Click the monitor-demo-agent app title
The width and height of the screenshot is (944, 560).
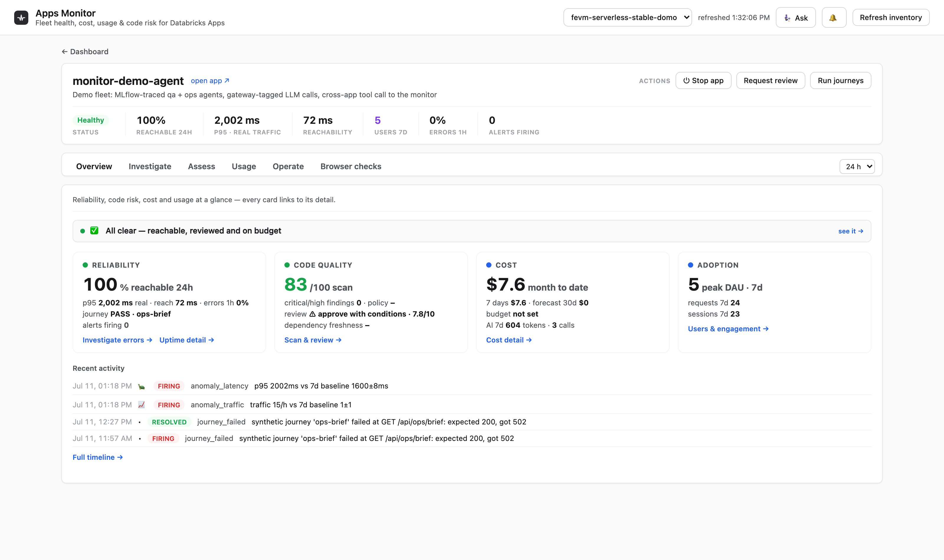click(x=128, y=81)
